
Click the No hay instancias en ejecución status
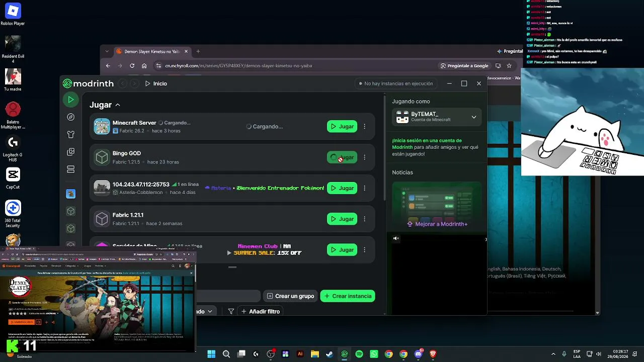[x=395, y=83]
